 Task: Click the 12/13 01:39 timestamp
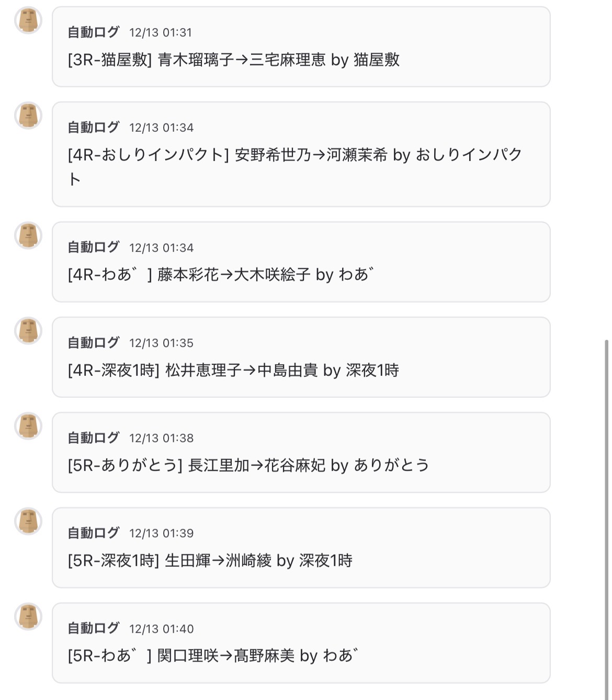161,533
